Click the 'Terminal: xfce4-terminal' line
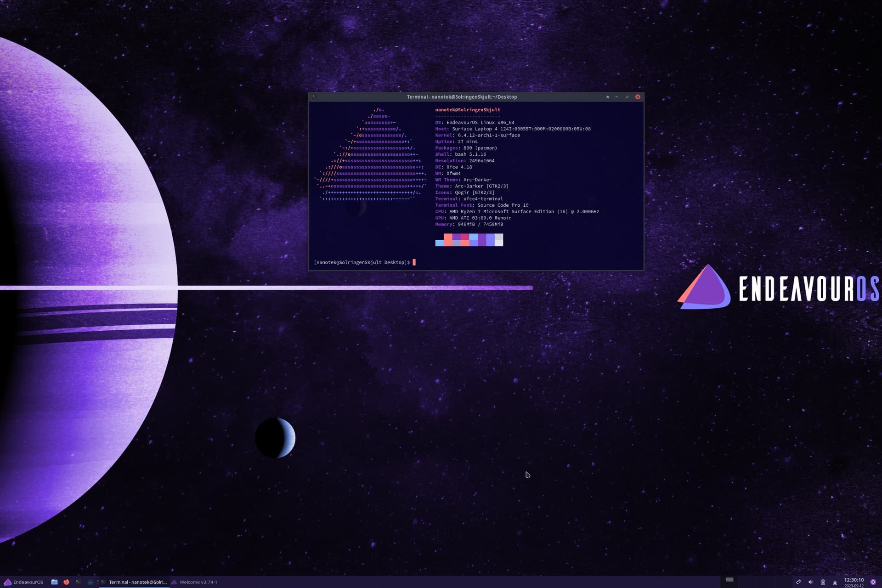 pos(469,199)
